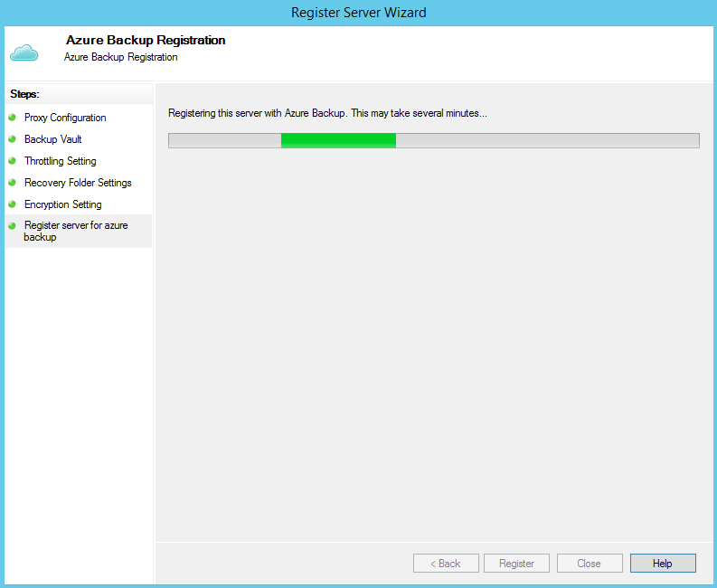Screen dimensions: 717x588
Task: Select Register server for azure backup step
Action: tap(78, 231)
